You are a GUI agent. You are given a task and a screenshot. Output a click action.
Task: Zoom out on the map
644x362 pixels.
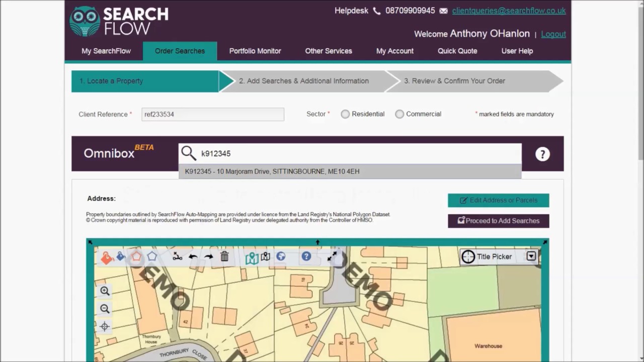click(105, 309)
